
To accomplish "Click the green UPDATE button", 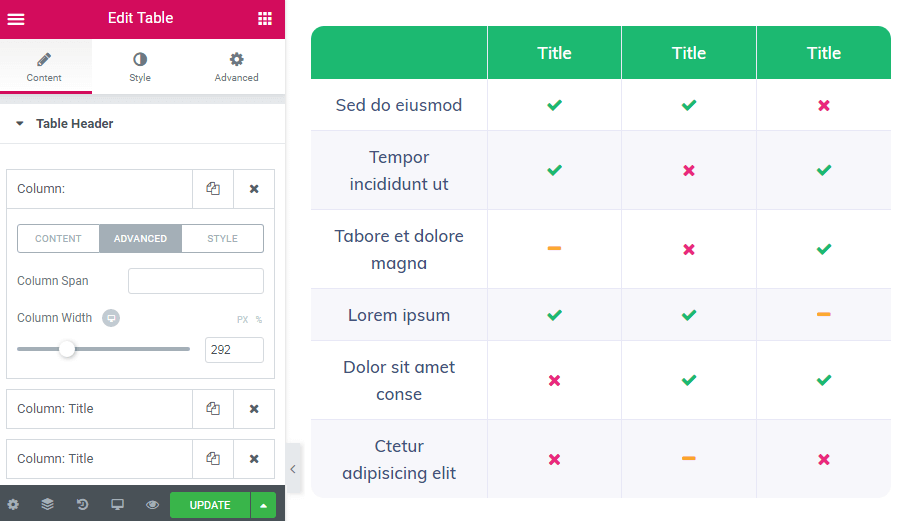I will [210, 505].
